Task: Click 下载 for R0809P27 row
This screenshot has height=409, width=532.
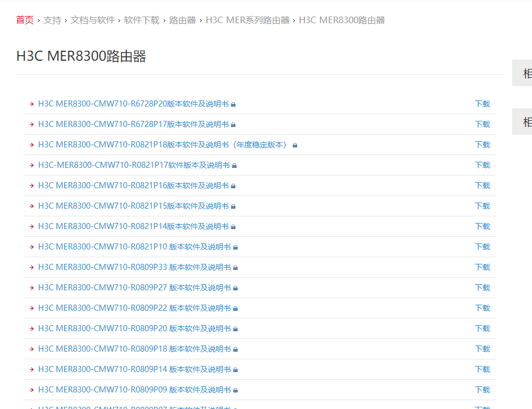Action: 482,288
